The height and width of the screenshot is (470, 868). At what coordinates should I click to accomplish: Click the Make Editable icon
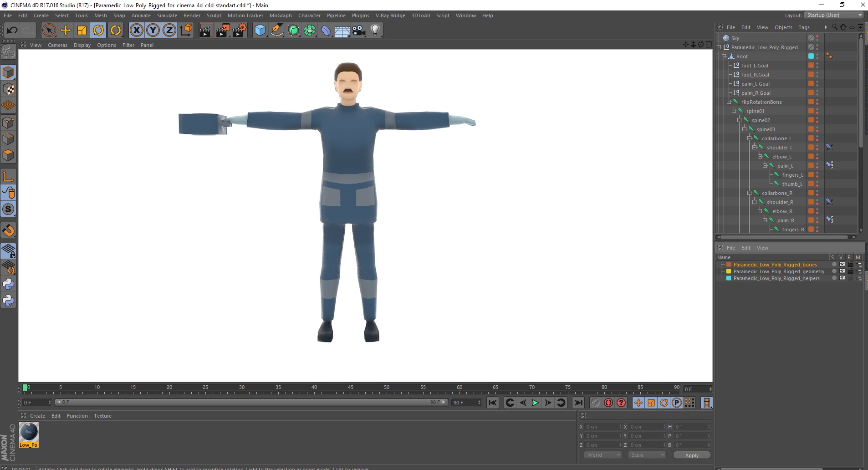pyautogui.click(x=8, y=52)
